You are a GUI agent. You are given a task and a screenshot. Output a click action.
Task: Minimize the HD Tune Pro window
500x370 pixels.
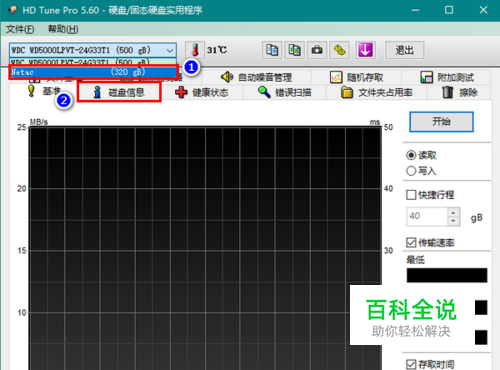pyautogui.click(x=415, y=10)
